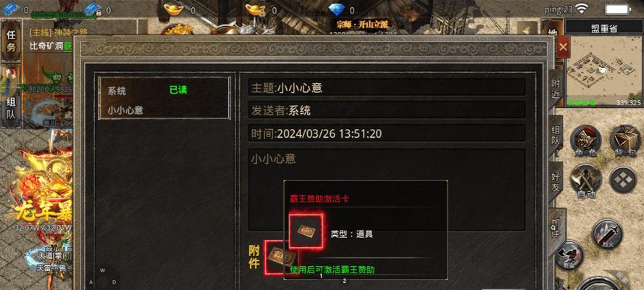This screenshot has height=290, width=644.
Task: Open the 角色 character icon
Action: pyautogui.click(x=586, y=141)
